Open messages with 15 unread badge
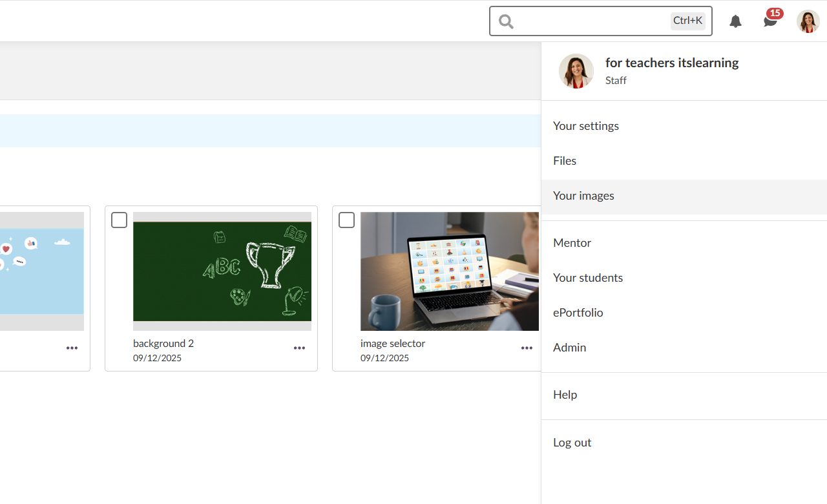The width and height of the screenshot is (827, 504). (x=770, y=21)
